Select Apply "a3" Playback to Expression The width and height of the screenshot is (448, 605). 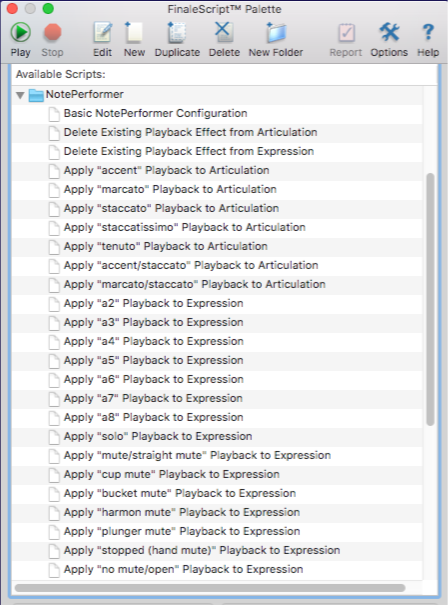pos(154,322)
